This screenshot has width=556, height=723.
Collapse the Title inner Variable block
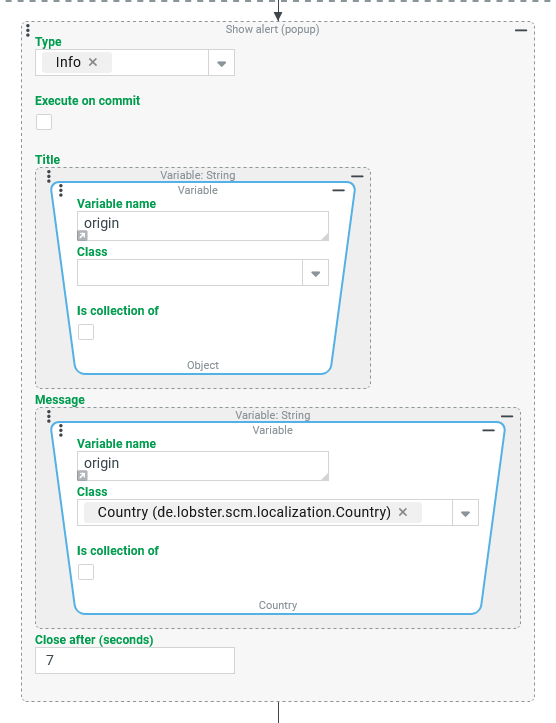point(338,190)
